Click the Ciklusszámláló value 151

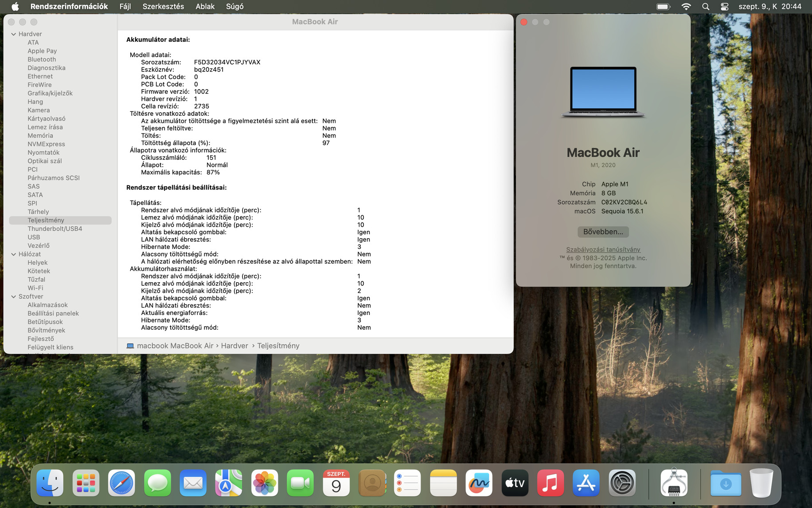pyautogui.click(x=211, y=158)
